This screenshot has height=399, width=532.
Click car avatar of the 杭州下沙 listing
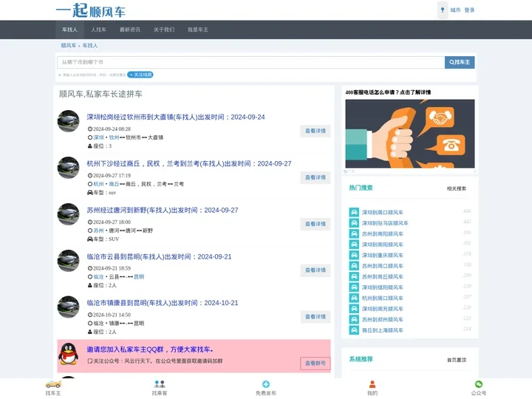tap(68, 168)
